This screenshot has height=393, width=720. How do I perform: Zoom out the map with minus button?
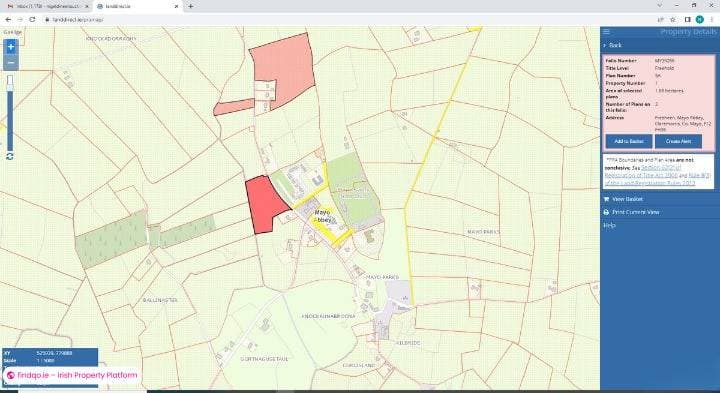coord(11,62)
